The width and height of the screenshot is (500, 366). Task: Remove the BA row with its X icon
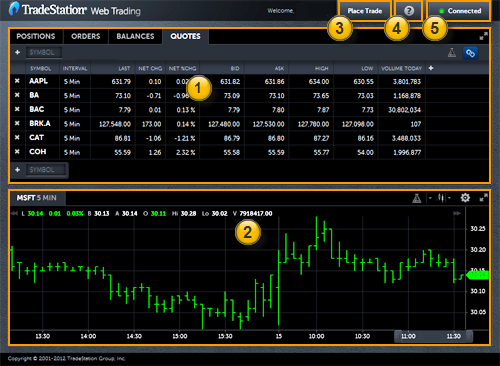pyautogui.click(x=17, y=95)
